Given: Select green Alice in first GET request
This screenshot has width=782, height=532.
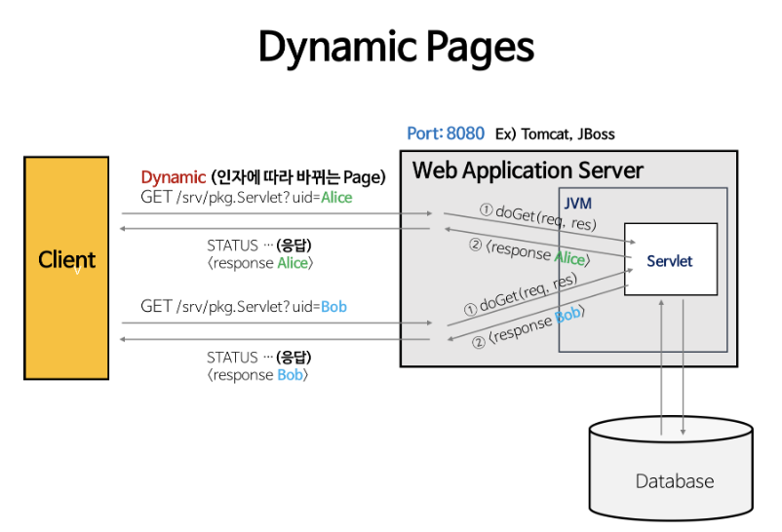Looking at the screenshot, I should (336, 198).
